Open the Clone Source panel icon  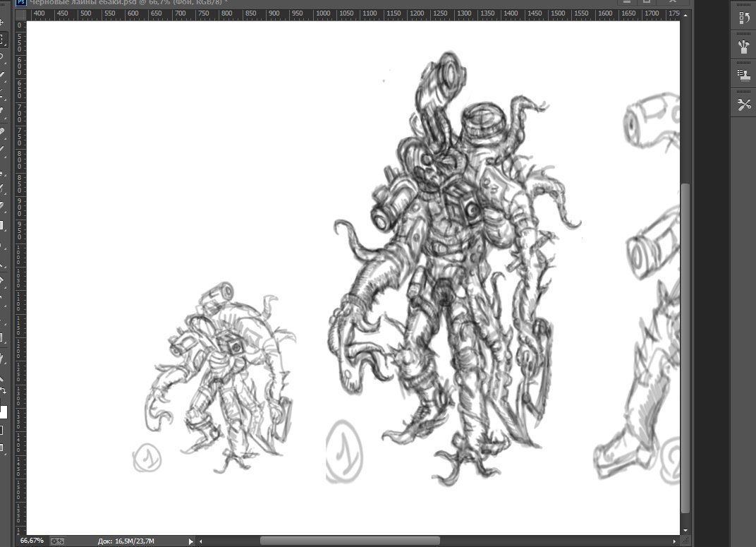tap(743, 76)
